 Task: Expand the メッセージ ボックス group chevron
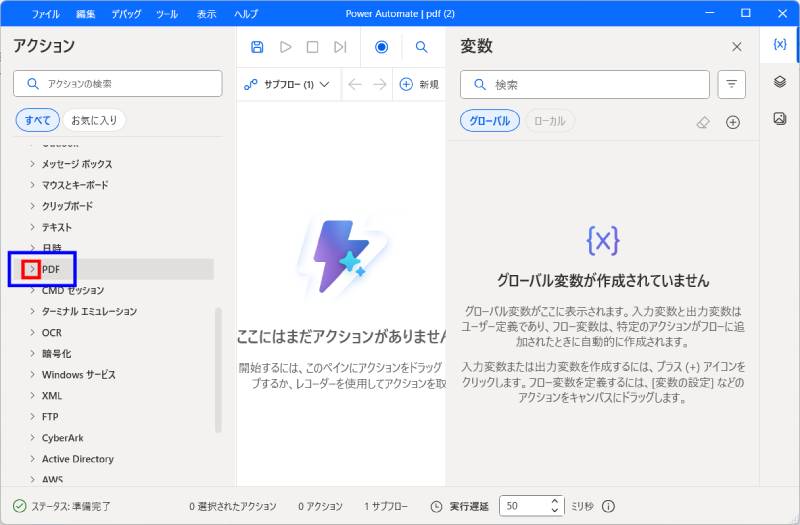pos(32,164)
